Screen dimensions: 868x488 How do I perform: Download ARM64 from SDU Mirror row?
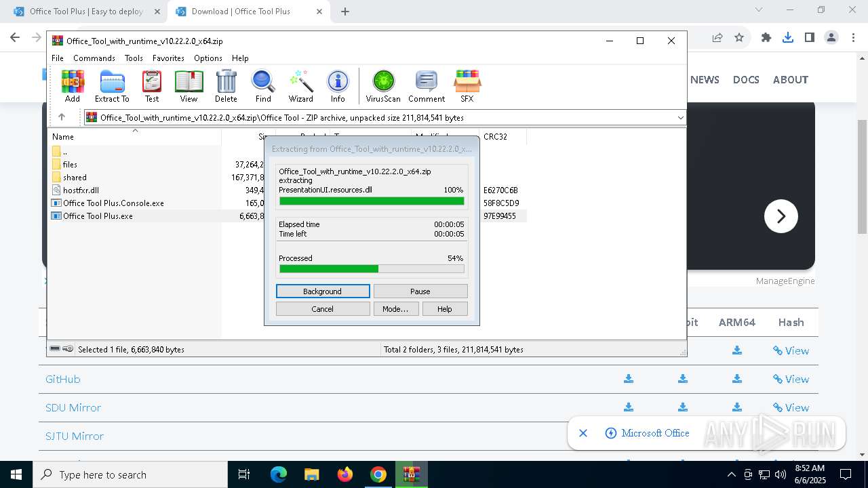point(737,407)
